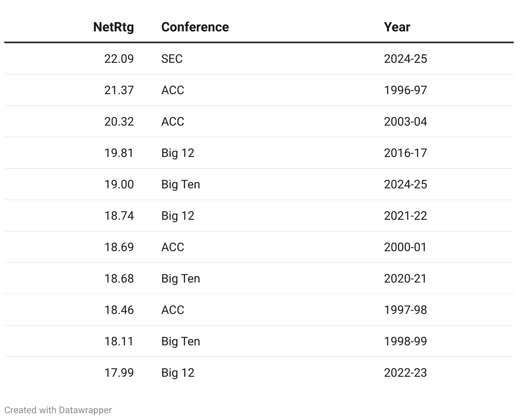Click the 20.32 rating value
518x420 pixels.
[119, 121]
